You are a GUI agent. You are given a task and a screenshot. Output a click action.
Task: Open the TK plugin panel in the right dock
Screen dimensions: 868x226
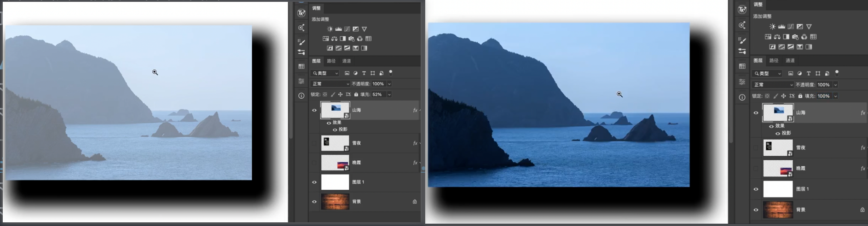(x=742, y=10)
